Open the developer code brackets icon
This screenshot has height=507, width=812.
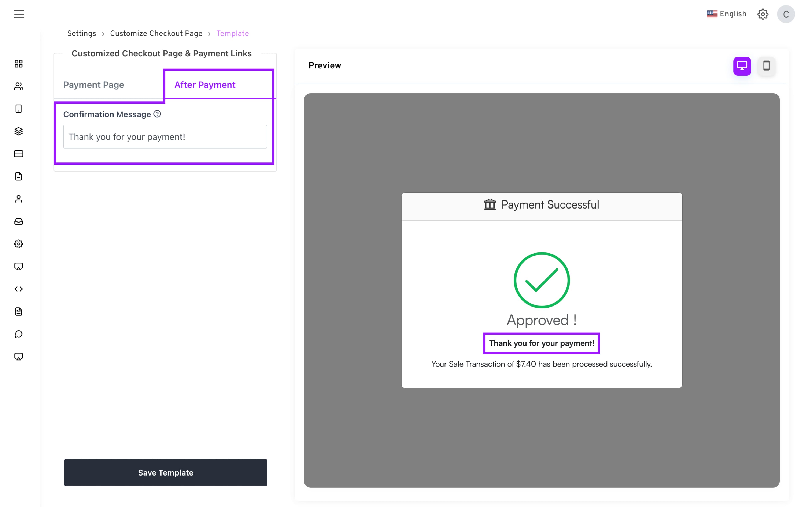19,289
